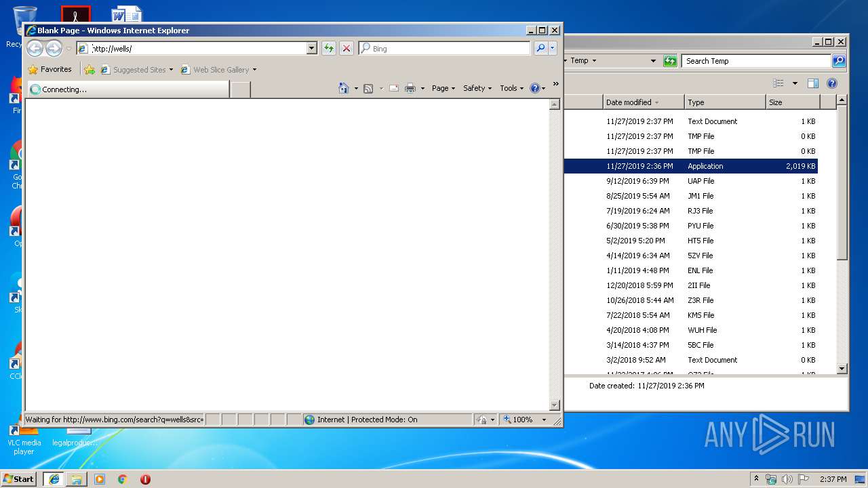Open VLC media player desktop shortcut

(x=24, y=439)
